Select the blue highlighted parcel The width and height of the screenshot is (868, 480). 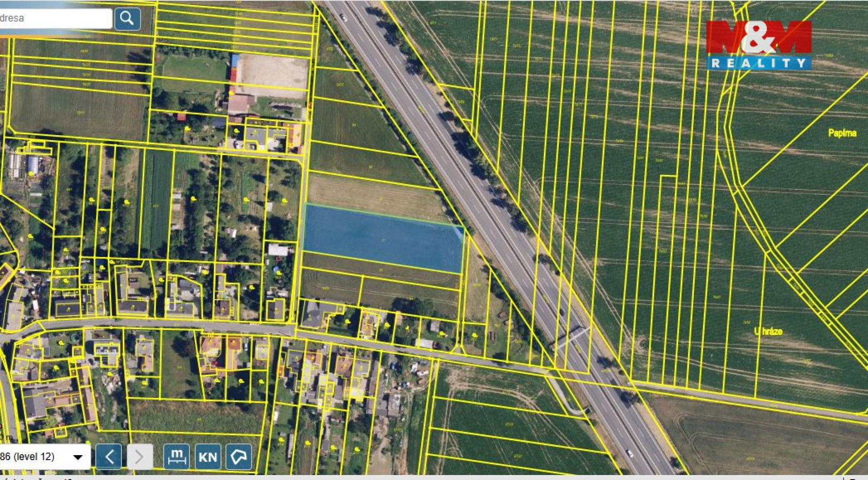[x=382, y=238]
